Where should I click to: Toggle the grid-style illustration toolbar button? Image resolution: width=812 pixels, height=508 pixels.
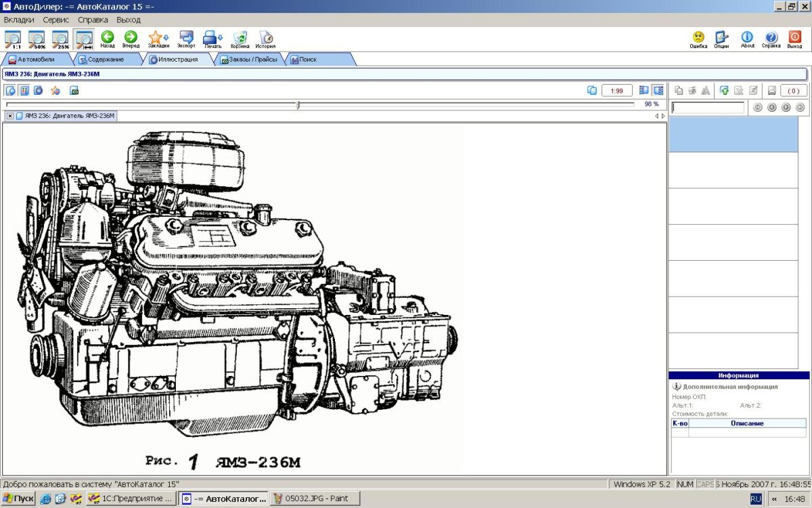(x=24, y=90)
